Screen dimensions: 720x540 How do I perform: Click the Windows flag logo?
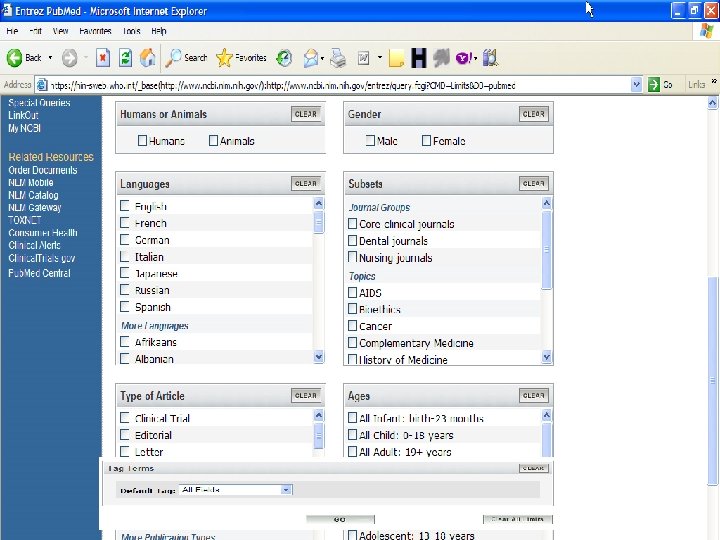[x=707, y=31]
